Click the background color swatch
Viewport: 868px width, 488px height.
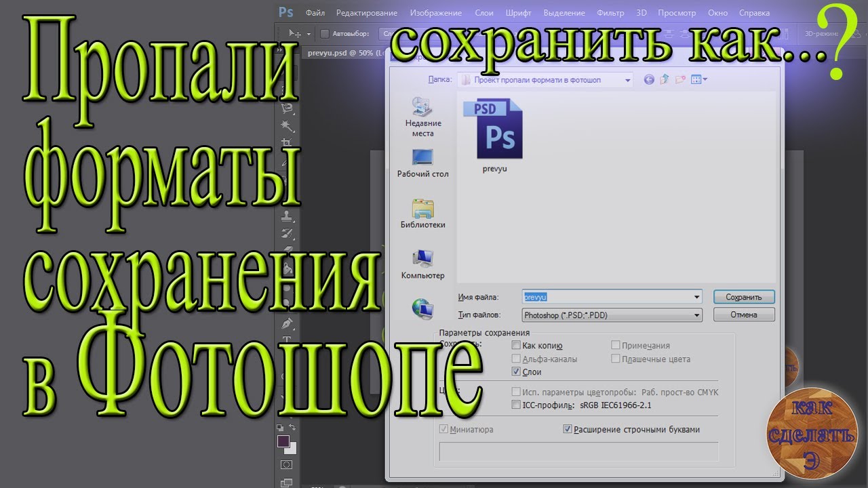pyautogui.click(x=293, y=449)
